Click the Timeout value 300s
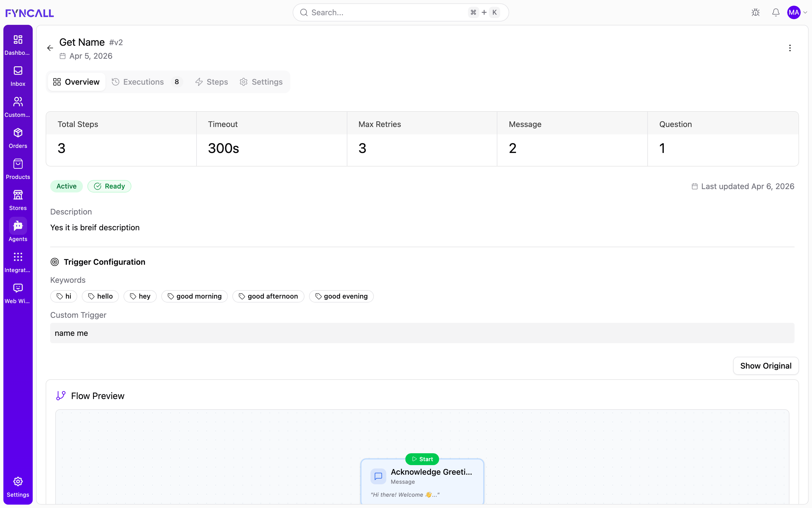Screen dimensions: 812x508 224,148
